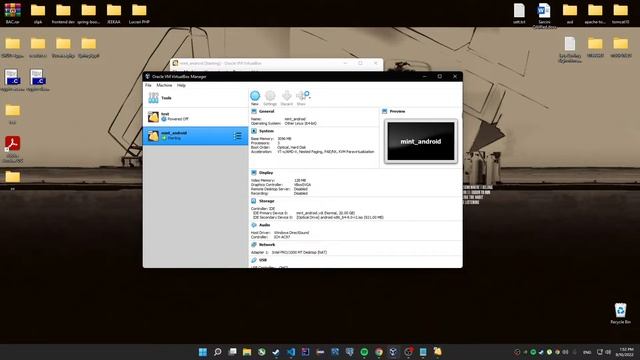The height and width of the screenshot is (360, 640).
Task: Click the Audio section header
Action: pyautogui.click(x=264, y=225)
